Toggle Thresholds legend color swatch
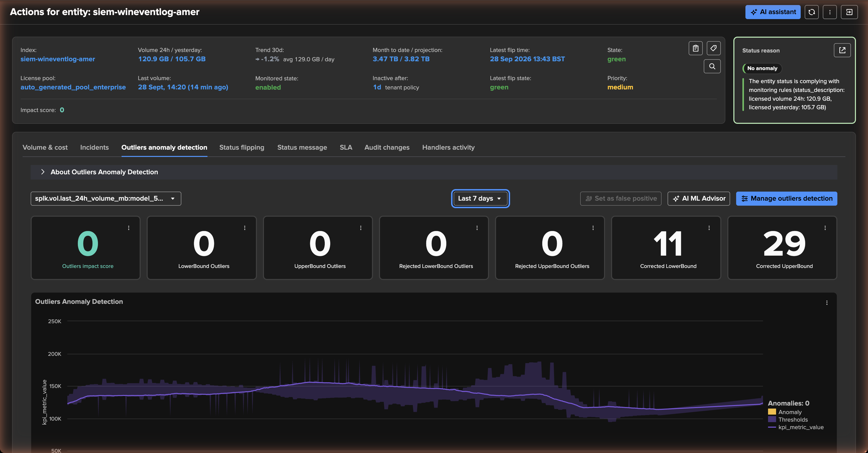868x453 pixels. pos(772,419)
